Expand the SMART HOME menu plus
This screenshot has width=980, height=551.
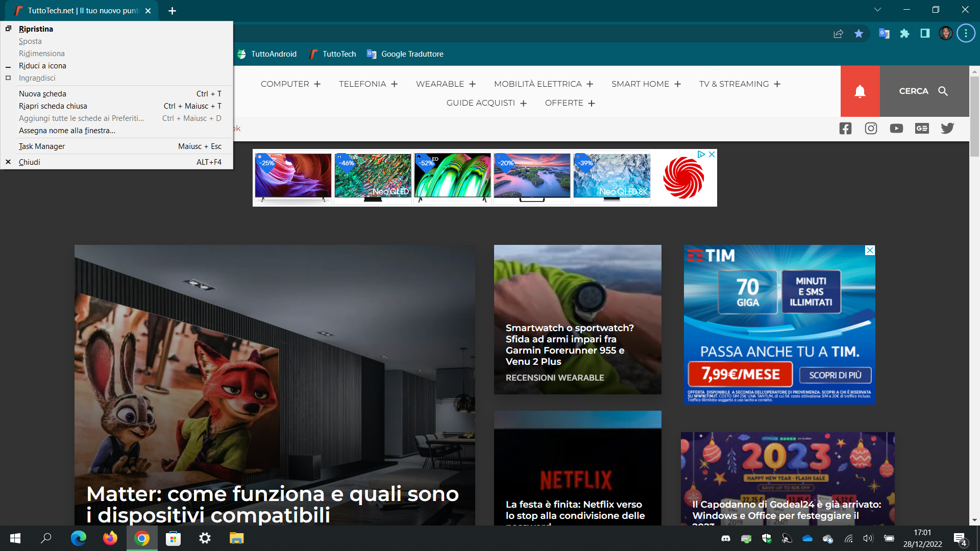point(677,84)
